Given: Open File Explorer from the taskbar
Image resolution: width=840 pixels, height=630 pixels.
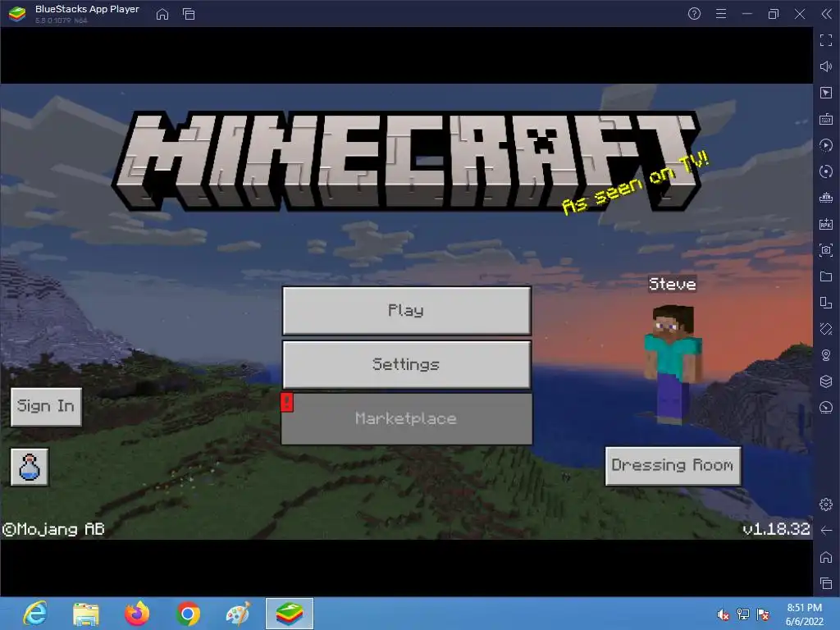Looking at the screenshot, I should coord(85,614).
